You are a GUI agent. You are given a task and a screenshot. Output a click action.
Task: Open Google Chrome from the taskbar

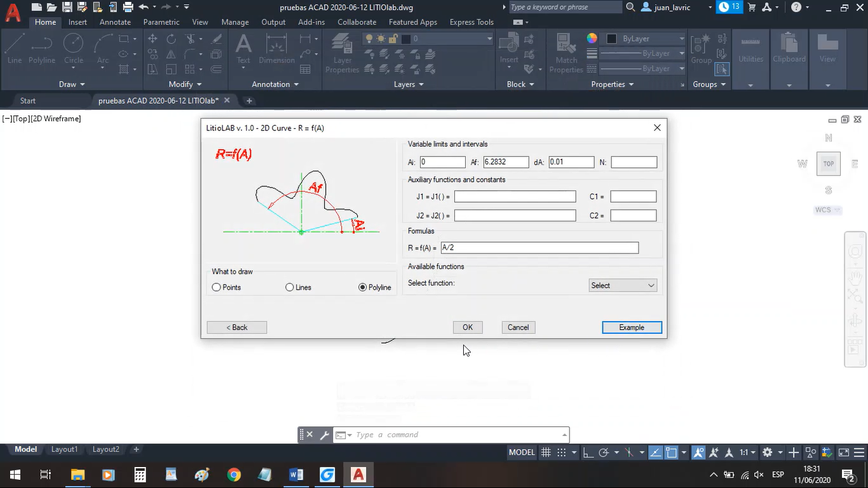234,475
